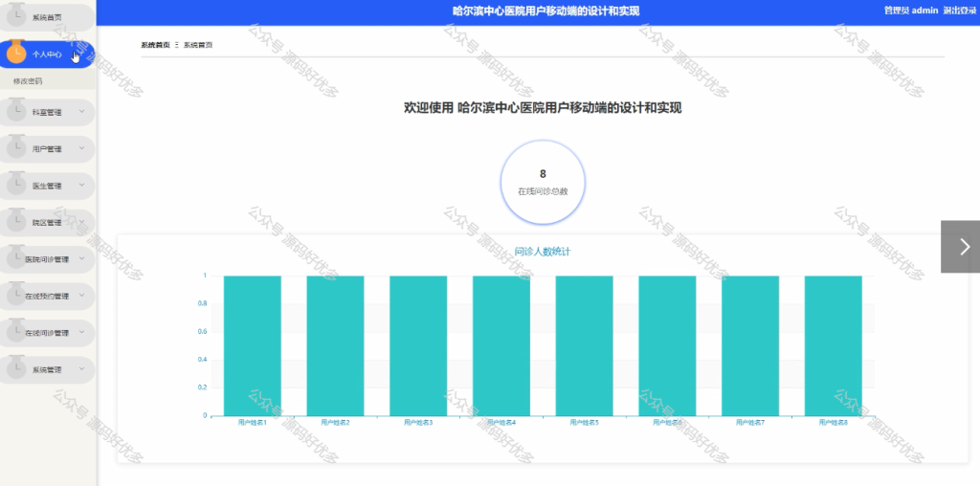
Task: Expand the 科室管理 chevron
Action: pyautogui.click(x=82, y=112)
